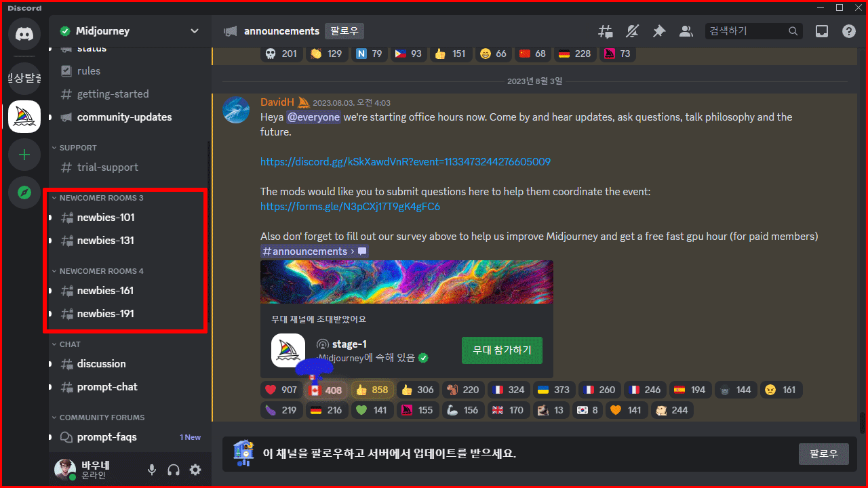The image size is (868, 488).
Task: Toggle the red heart 907 reaction
Action: [x=281, y=390]
